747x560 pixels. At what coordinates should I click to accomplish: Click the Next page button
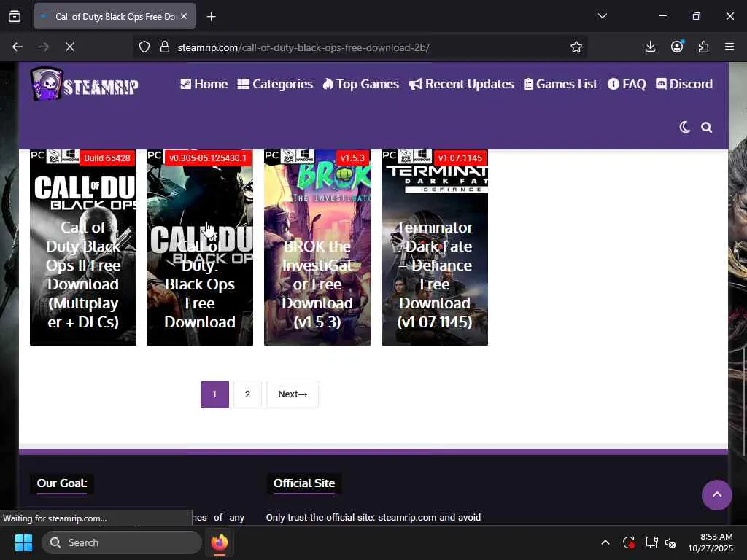click(293, 394)
